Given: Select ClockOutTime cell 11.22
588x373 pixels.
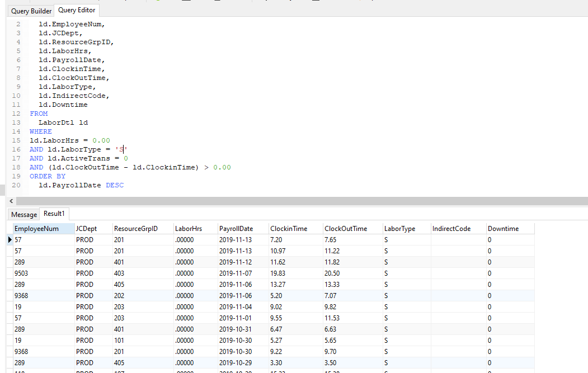Looking at the screenshot, I should pyautogui.click(x=353, y=251).
